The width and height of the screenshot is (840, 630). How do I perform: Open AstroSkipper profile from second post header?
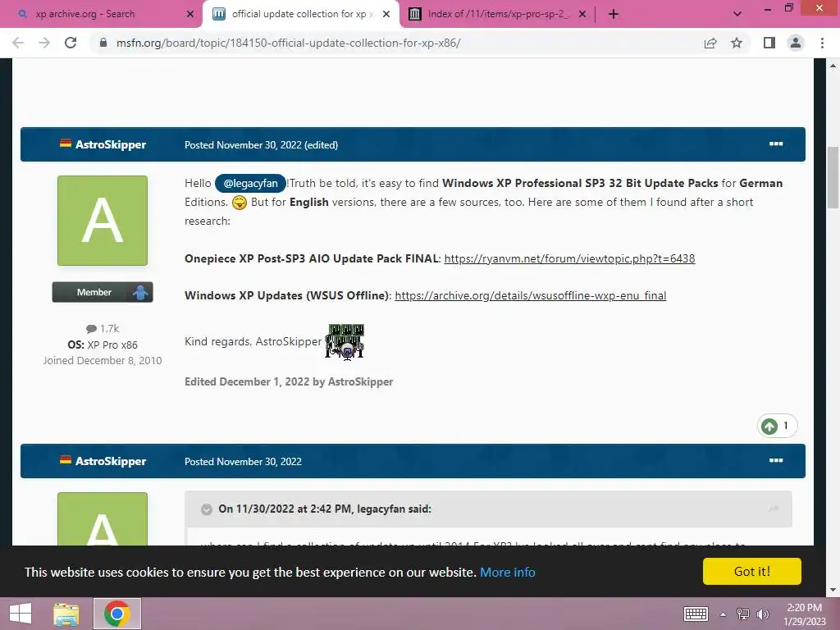pyautogui.click(x=111, y=461)
